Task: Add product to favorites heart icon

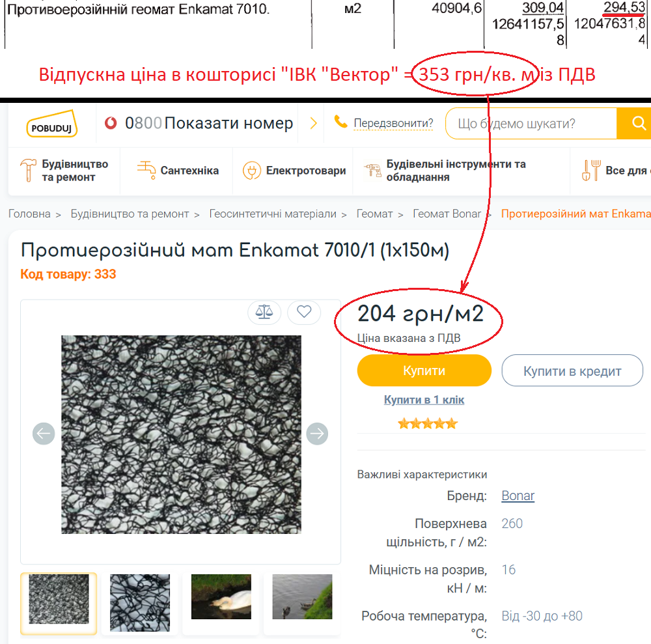Action: click(304, 311)
